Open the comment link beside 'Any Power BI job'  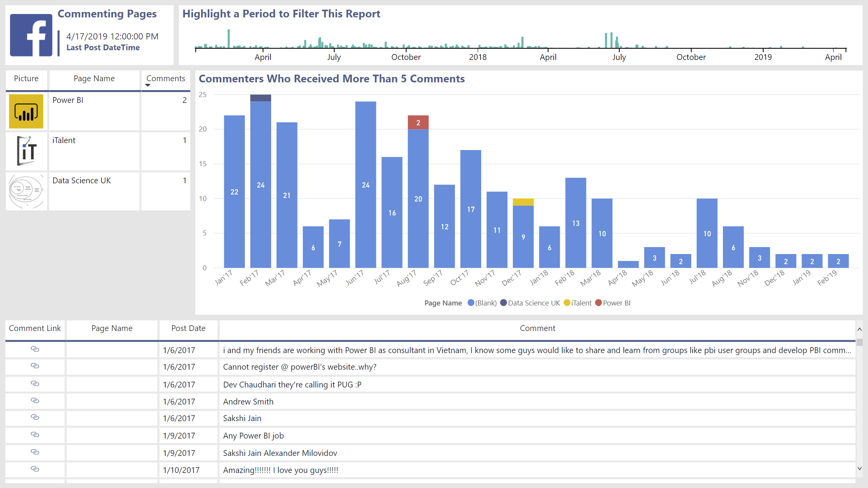35,435
